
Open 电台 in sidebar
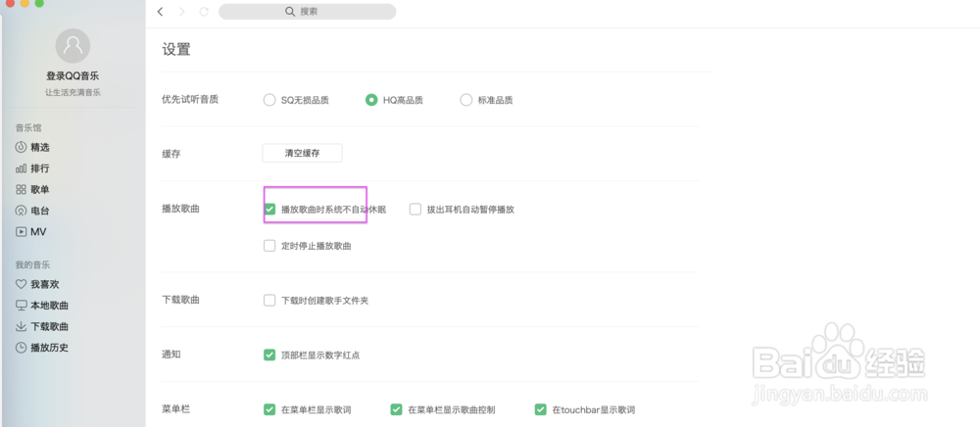tap(40, 211)
